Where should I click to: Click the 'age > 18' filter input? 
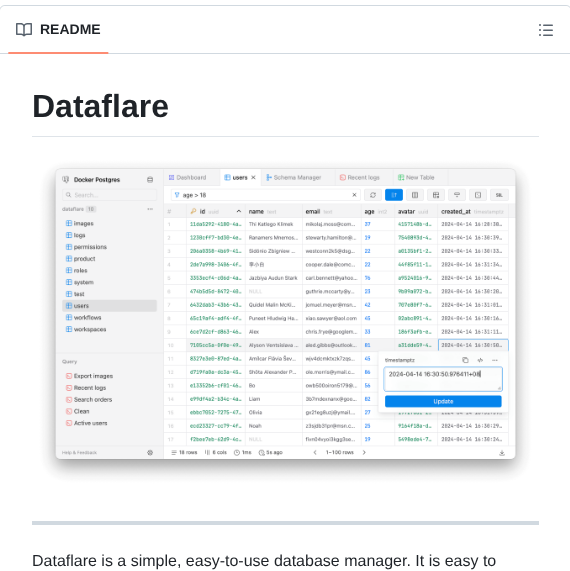tap(266, 195)
